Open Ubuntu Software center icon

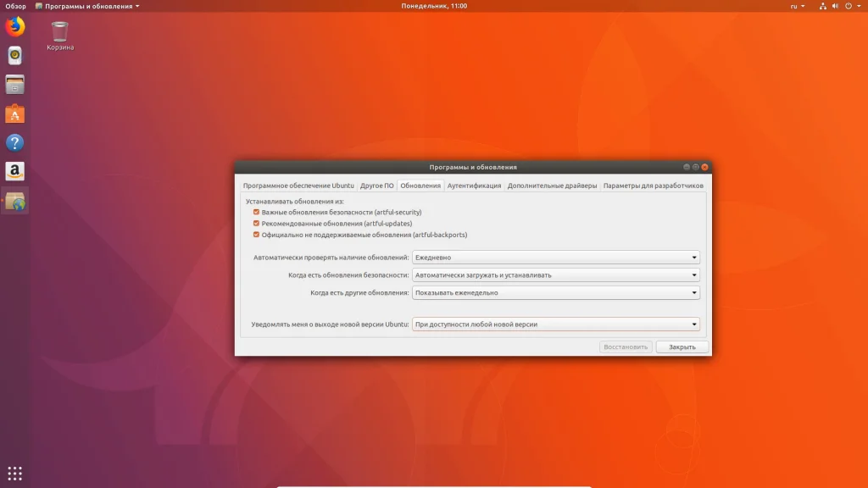[x=14, y=114]
